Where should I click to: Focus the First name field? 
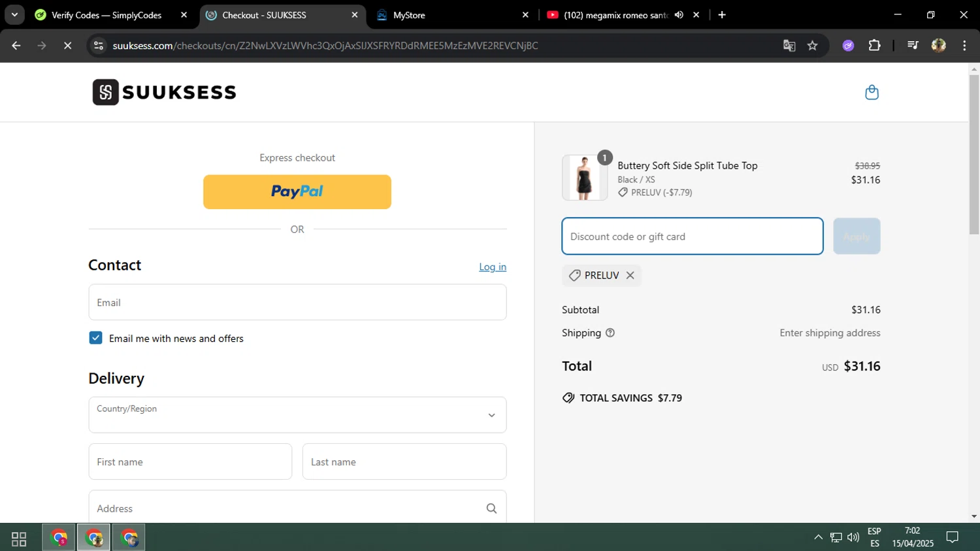coord(190,461)
